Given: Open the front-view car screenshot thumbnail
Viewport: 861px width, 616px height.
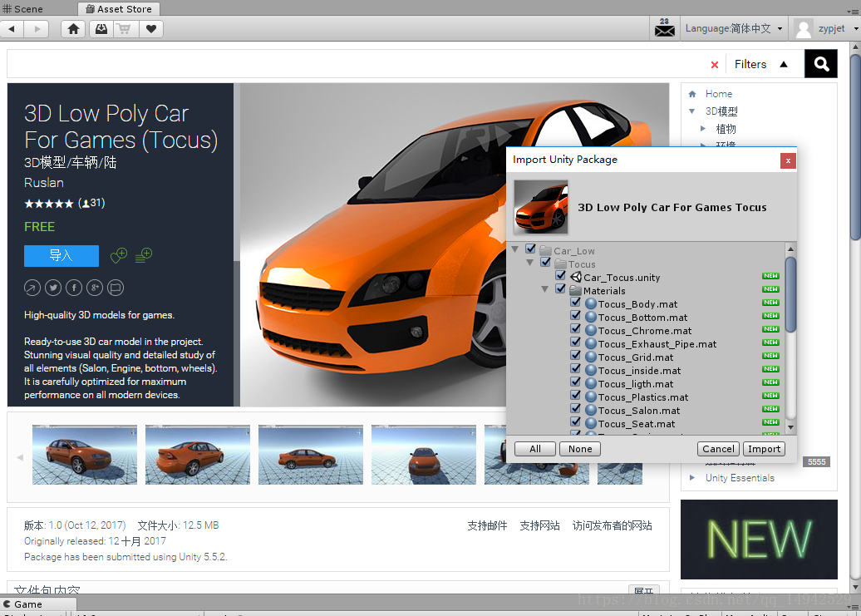Looking at the screenshot, I should coord(423,455).
